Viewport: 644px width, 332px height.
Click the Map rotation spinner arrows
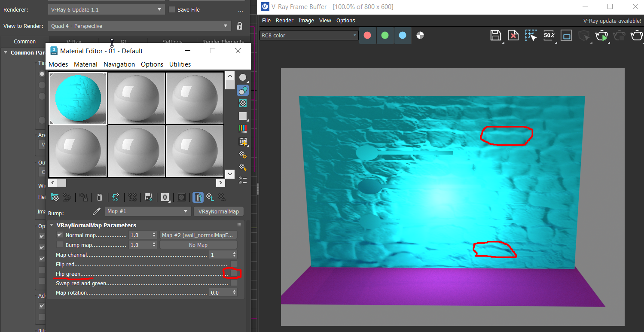[x=234, y=292]
